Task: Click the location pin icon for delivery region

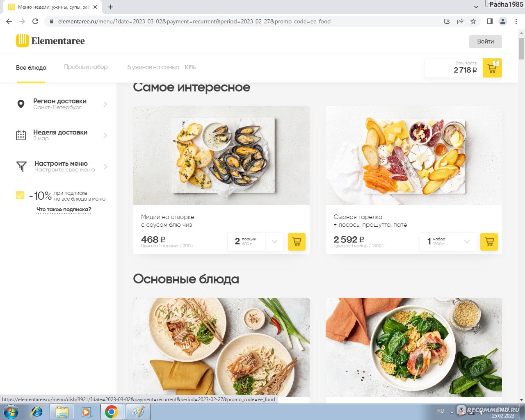Action: tap(21, 104)
